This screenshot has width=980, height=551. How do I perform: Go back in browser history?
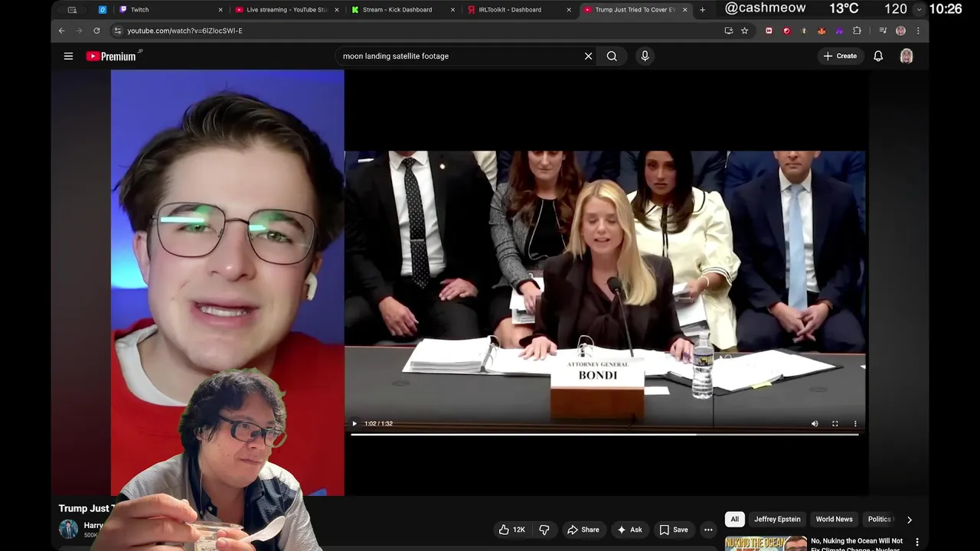[61, 31]
